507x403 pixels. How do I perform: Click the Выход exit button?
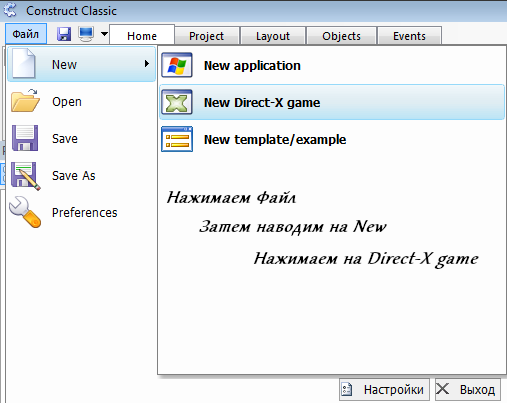click(468, 389)
